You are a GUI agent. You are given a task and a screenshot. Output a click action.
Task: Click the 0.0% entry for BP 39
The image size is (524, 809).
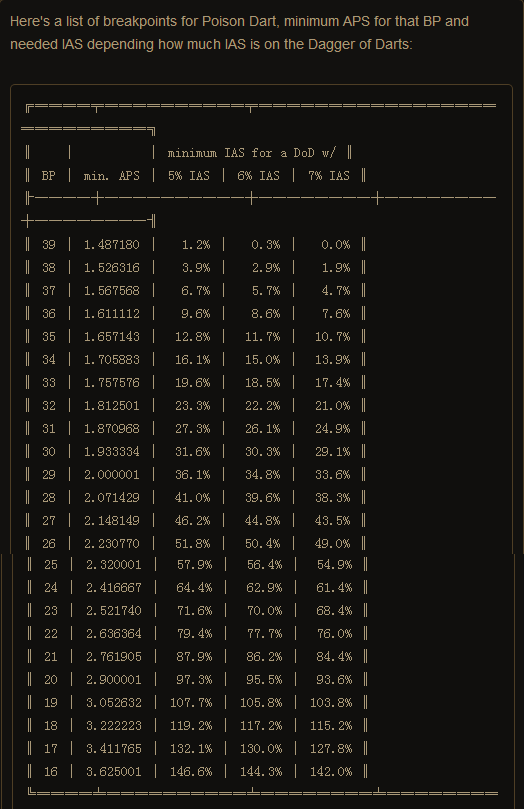335,245
